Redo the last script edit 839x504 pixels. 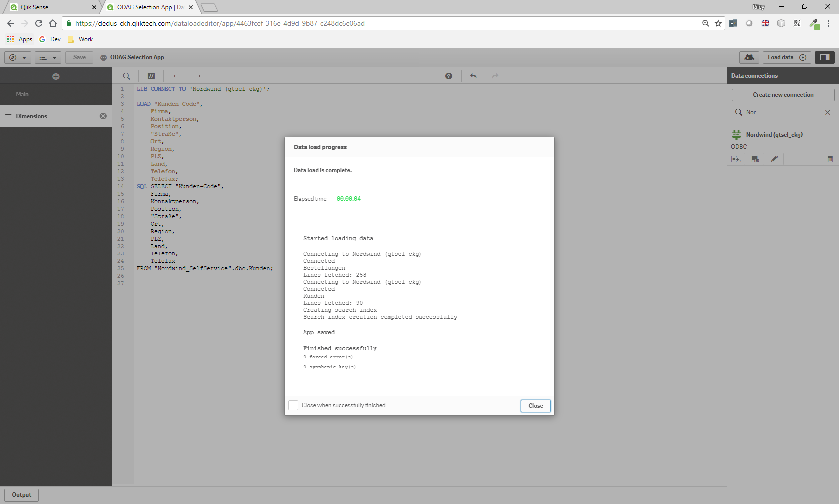tap(495, 76)
